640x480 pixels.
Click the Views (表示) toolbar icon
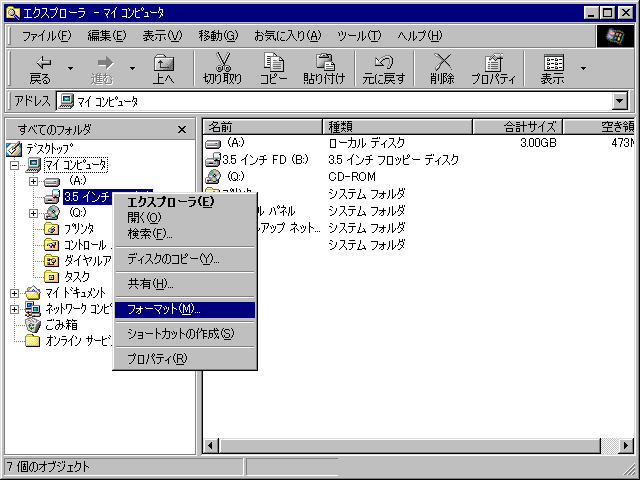(553, 62)
